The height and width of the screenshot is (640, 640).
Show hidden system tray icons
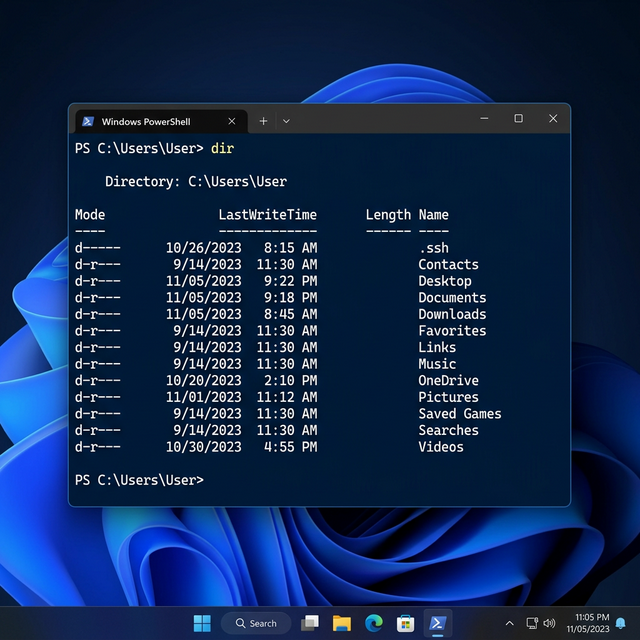click(x=509, y=623)
